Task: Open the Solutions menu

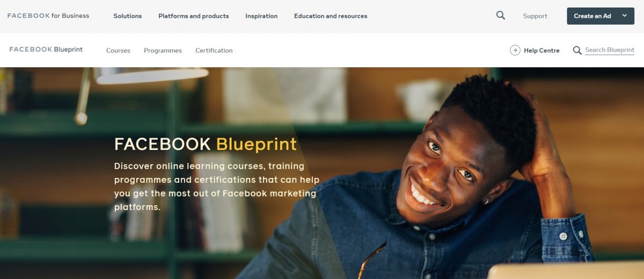Action: tap(128, 16)
